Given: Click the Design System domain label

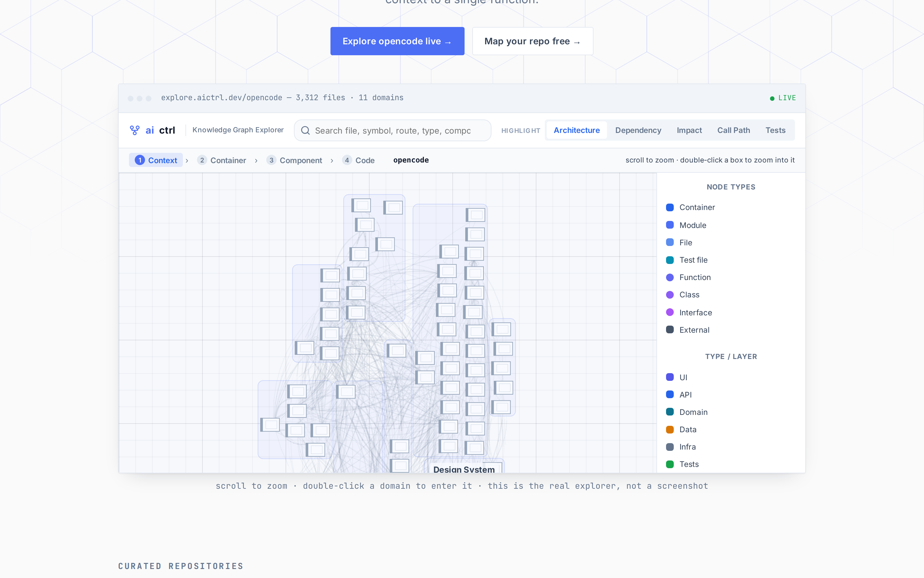Looking at the screenshot, I should pos(464,469).
